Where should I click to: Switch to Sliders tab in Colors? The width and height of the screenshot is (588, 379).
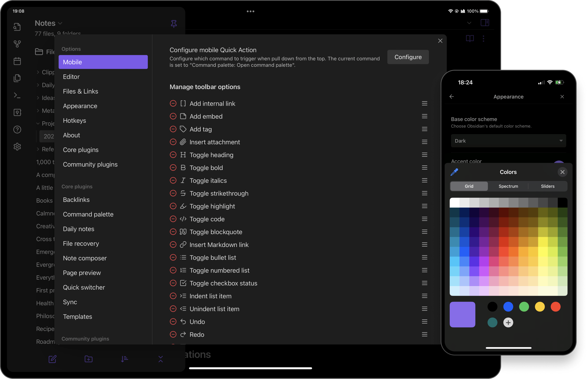[548, 186]
